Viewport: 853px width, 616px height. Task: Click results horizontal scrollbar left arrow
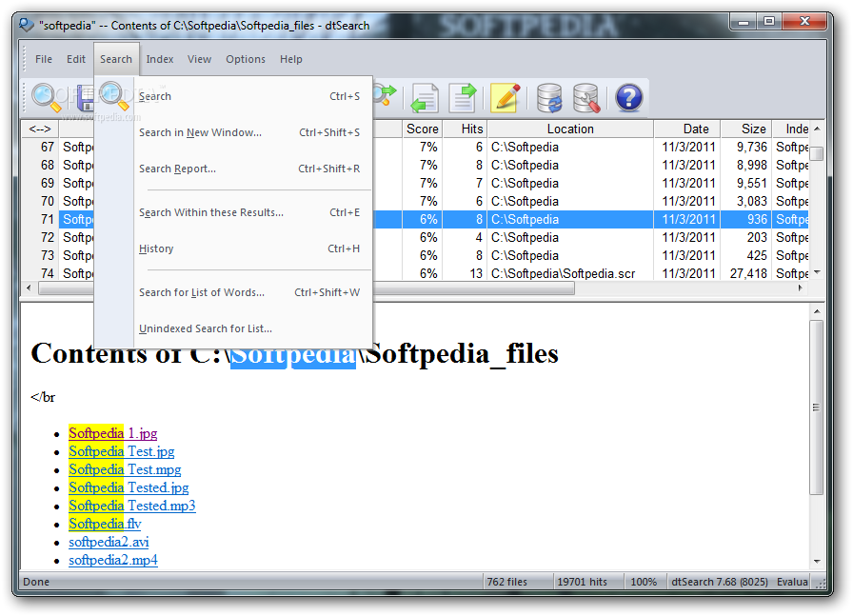29,288
